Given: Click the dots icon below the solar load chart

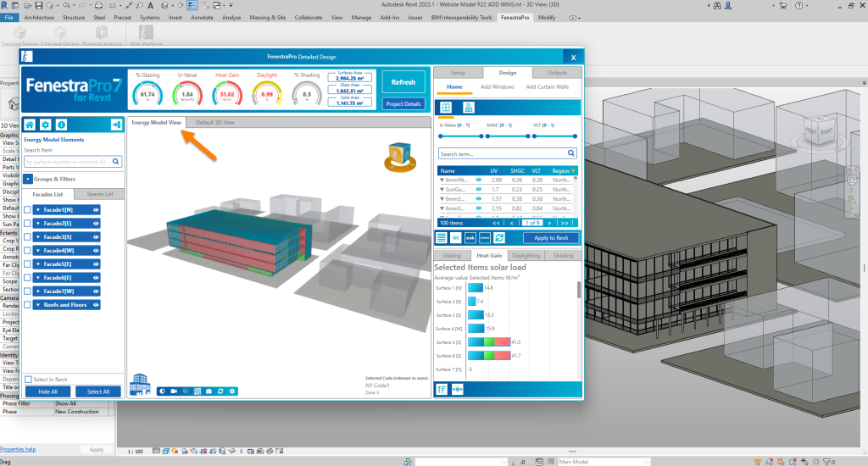Looking at the screenshot, I should [x=457, y=390].
